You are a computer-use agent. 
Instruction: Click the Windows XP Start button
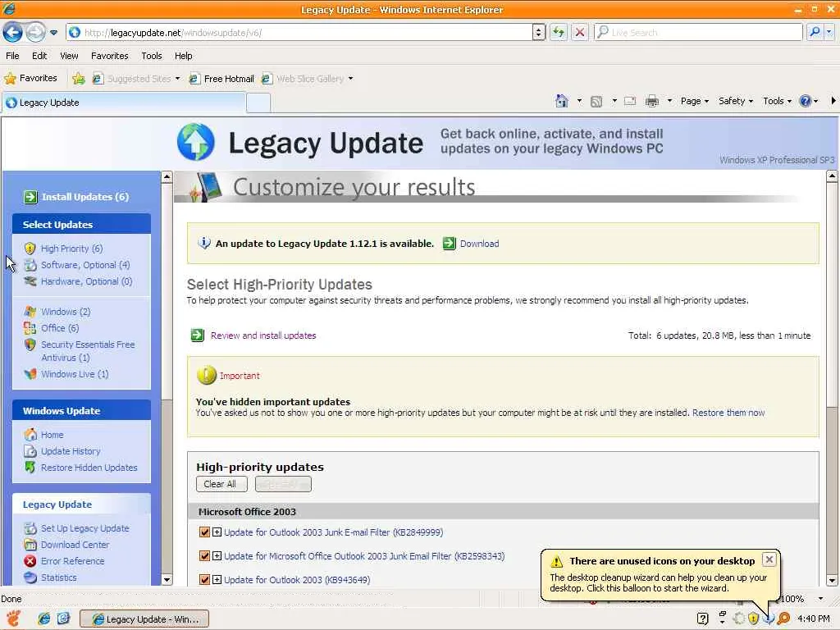click(x=13, y=619)
